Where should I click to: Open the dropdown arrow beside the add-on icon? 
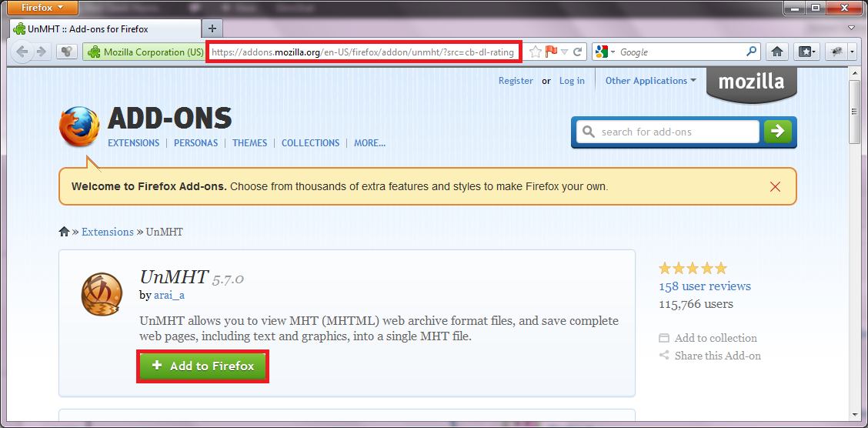852,52
